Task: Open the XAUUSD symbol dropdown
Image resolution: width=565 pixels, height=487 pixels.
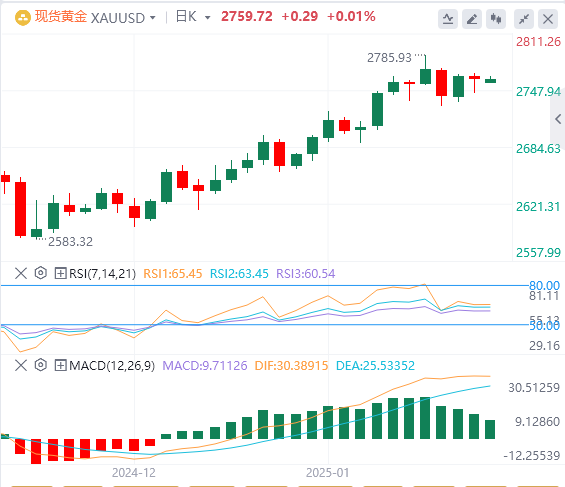Action: coord(123,18)
